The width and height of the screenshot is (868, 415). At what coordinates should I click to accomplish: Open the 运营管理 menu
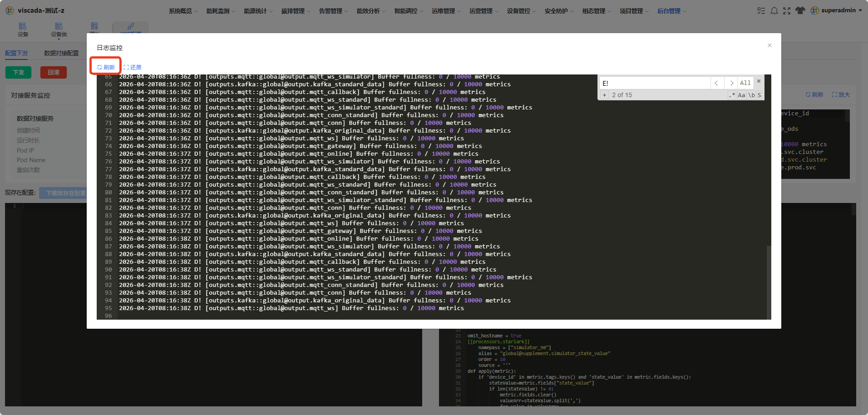(x=484, y=11)
